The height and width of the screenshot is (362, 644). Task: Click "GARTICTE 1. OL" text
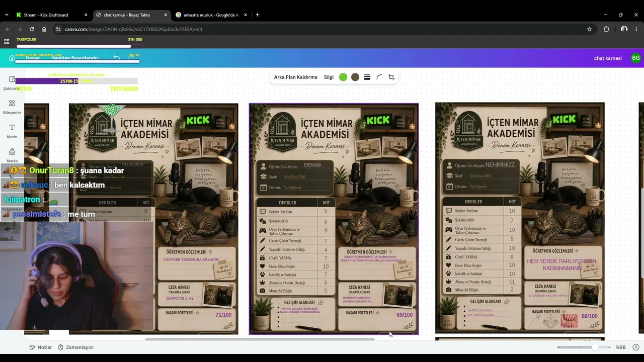point(180,299)
